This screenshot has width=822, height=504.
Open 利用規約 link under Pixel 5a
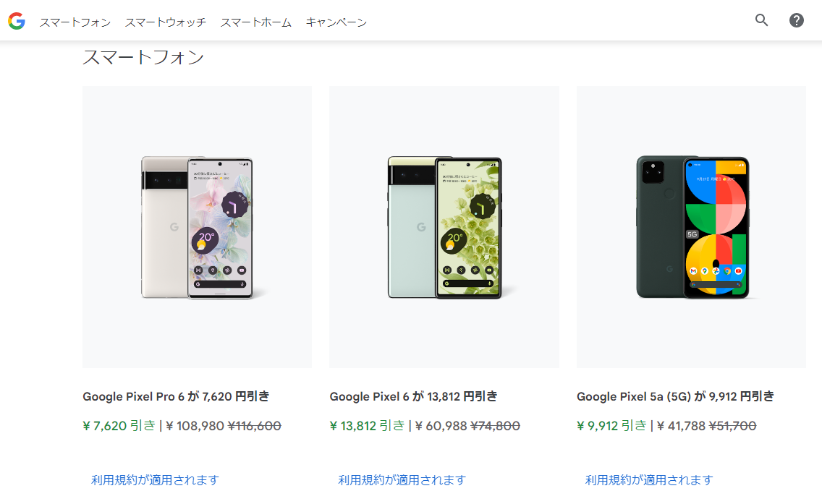[649, 480]
